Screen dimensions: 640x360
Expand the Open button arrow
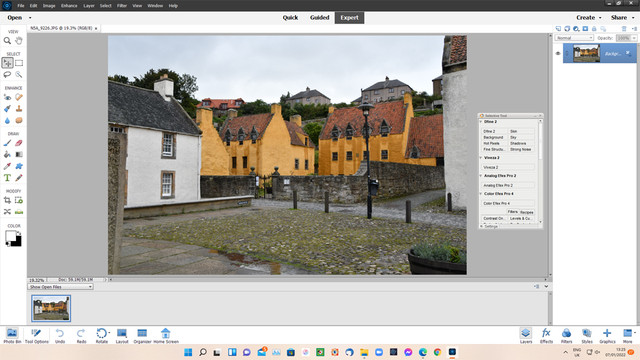[30, 18]
